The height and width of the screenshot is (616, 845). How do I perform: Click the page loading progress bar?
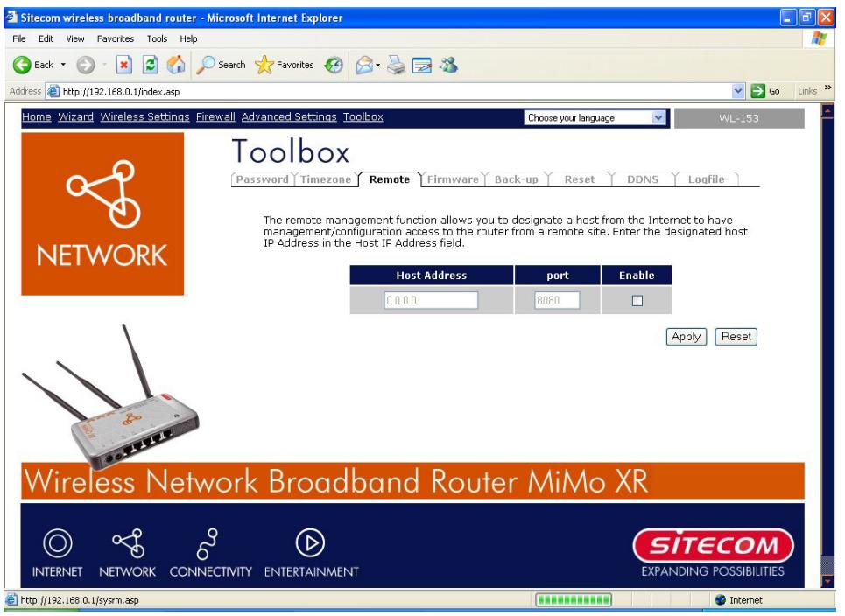(574, 600)
